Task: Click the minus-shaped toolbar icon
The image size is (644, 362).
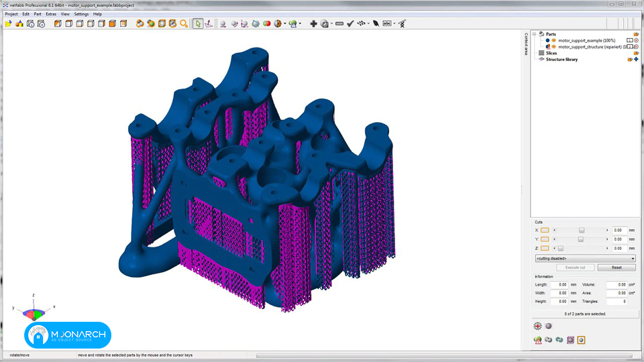Action: tap(339, 24)
